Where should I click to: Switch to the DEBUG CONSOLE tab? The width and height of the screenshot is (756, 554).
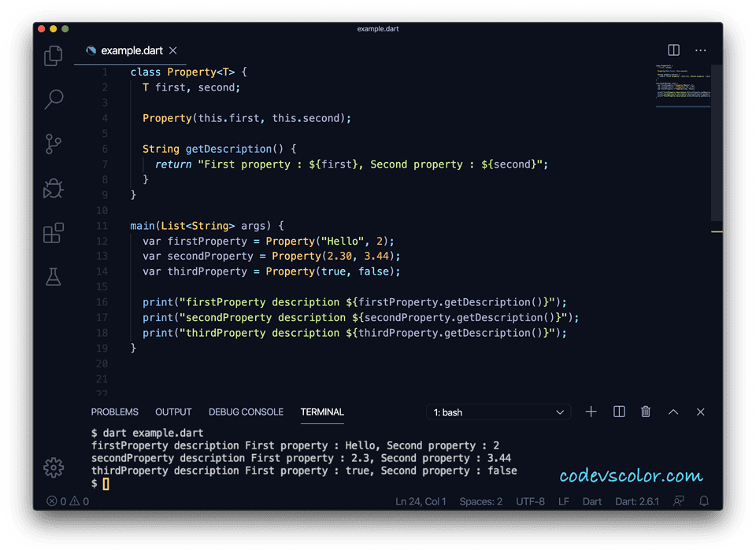[246, 412]
